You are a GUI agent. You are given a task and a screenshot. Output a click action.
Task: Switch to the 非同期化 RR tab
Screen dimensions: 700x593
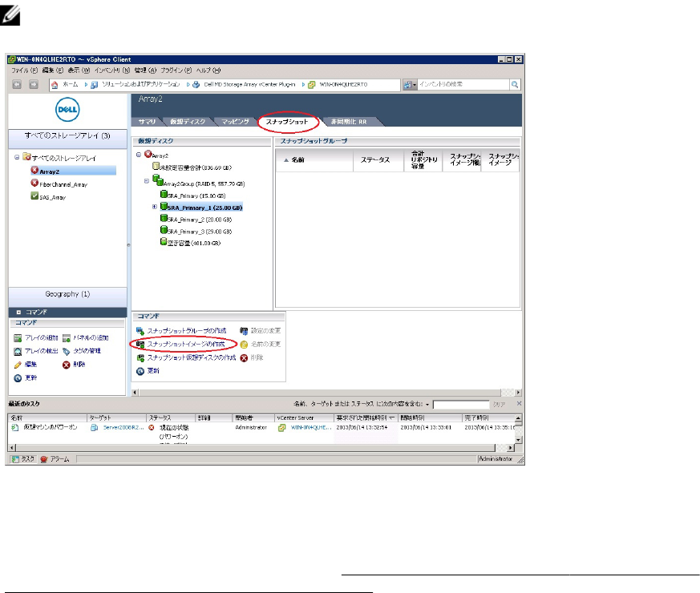click(x=349, y=121)
